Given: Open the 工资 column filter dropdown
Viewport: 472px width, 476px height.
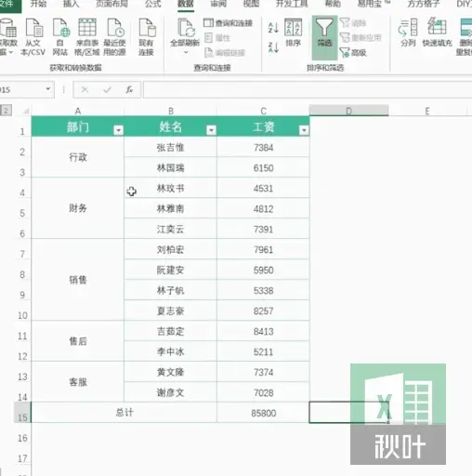Looking at the screenshot, I should pos(304,130).
